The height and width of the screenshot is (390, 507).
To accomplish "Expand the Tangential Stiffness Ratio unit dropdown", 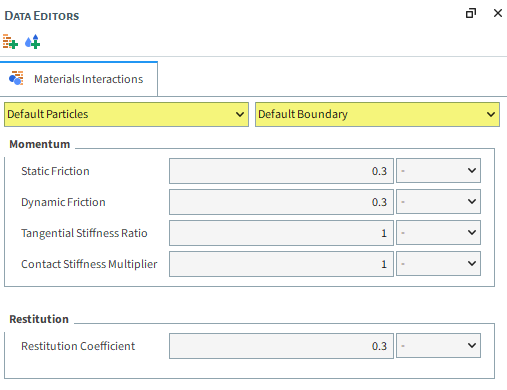I will [438, 233].
